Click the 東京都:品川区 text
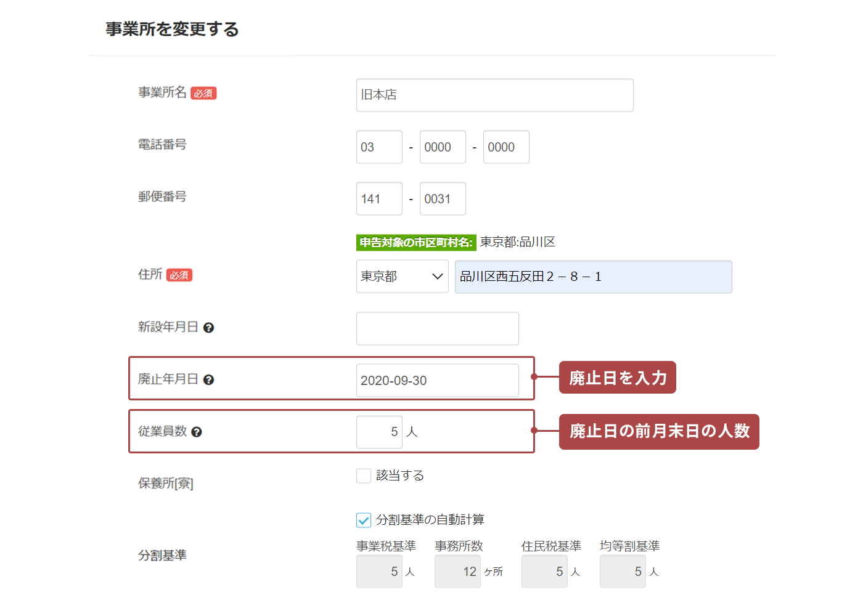Image resolution: width=863 pixels, height=616 pixels. tap(518, 242)
